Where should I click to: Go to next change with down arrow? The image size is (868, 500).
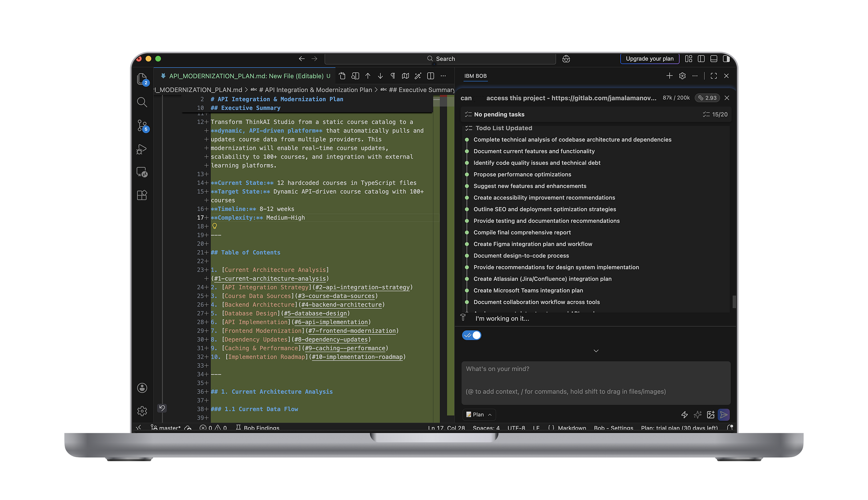pyautogui.click(x=380, y=76)
